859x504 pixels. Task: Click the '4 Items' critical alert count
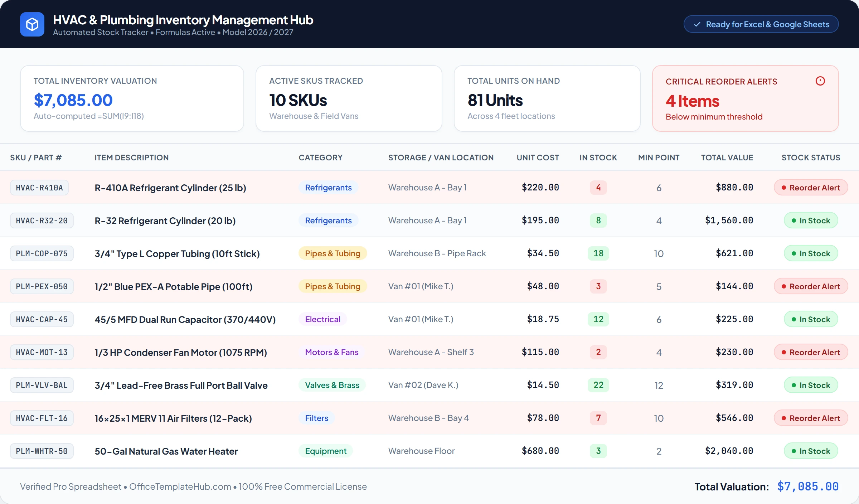coord(692,101)
